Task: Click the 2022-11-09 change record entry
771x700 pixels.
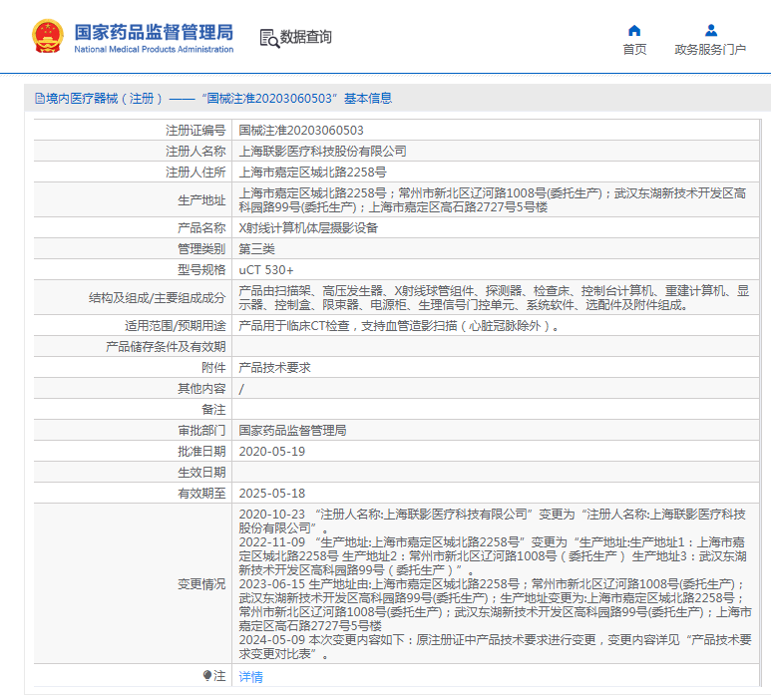Action: (x=493, y=556)
